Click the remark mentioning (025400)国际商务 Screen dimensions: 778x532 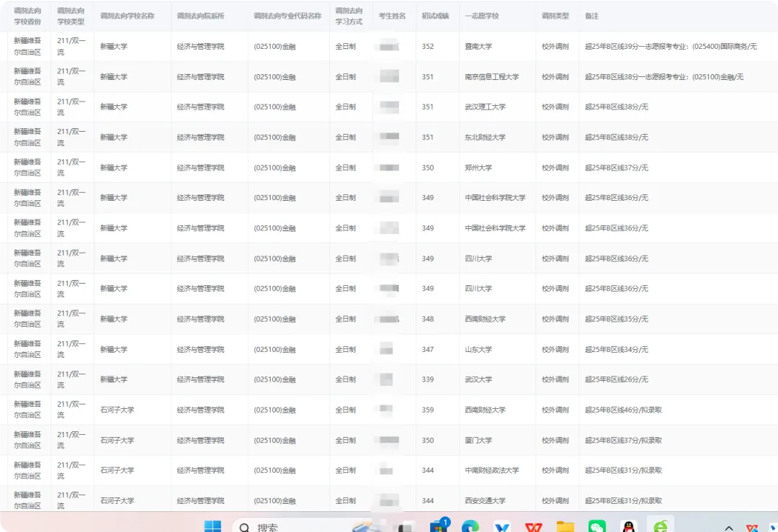click(671, 47)
